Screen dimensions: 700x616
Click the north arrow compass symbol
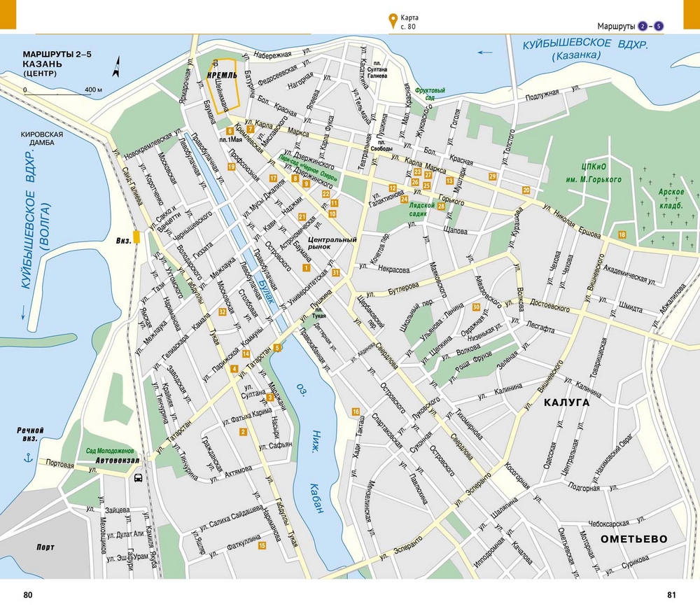point(117,67)
